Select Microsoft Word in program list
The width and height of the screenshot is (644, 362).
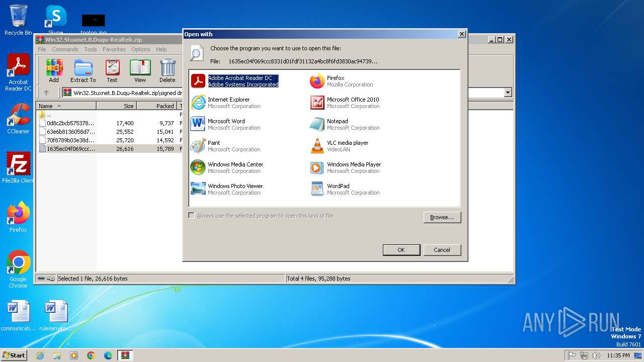225,124
